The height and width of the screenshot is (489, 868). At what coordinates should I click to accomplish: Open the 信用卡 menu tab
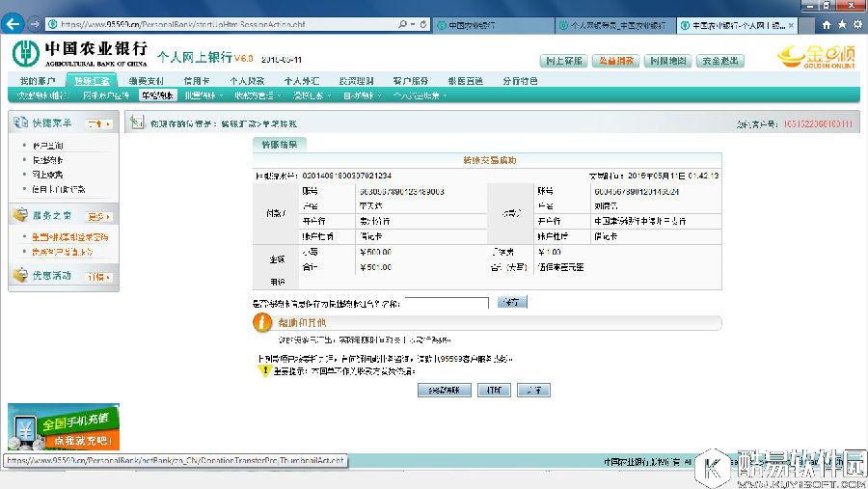point(197,81)
